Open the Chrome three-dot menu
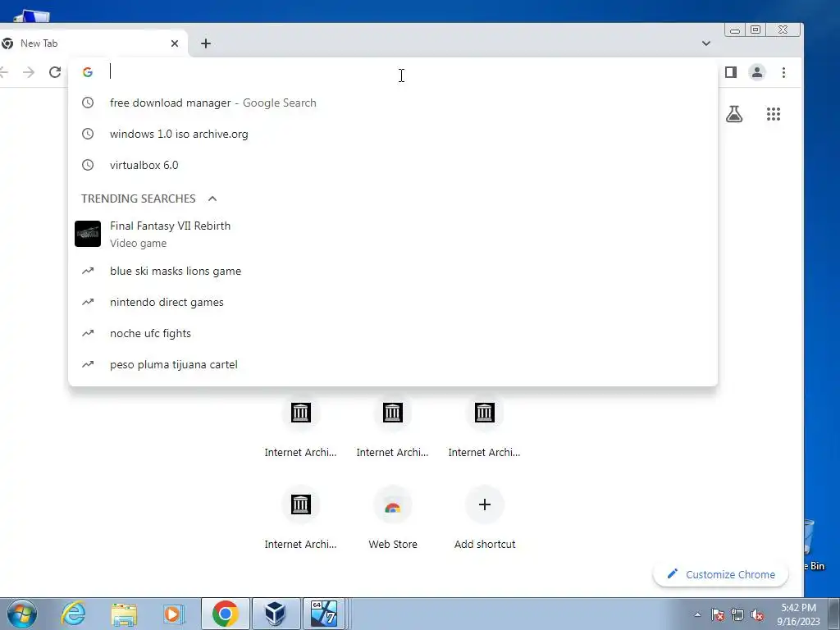 (x=783, y=72)
